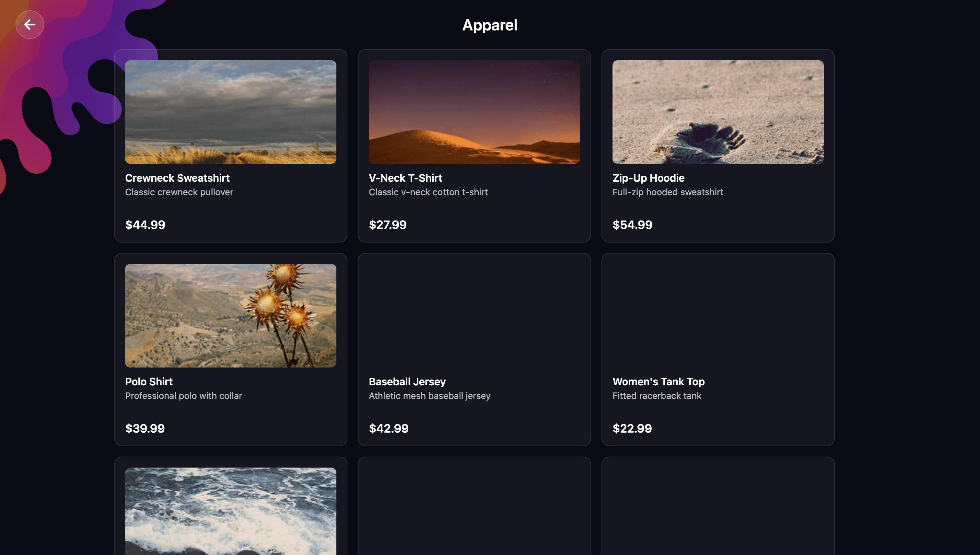Open the Polo Shirt product title

click(x=149, y=381)
